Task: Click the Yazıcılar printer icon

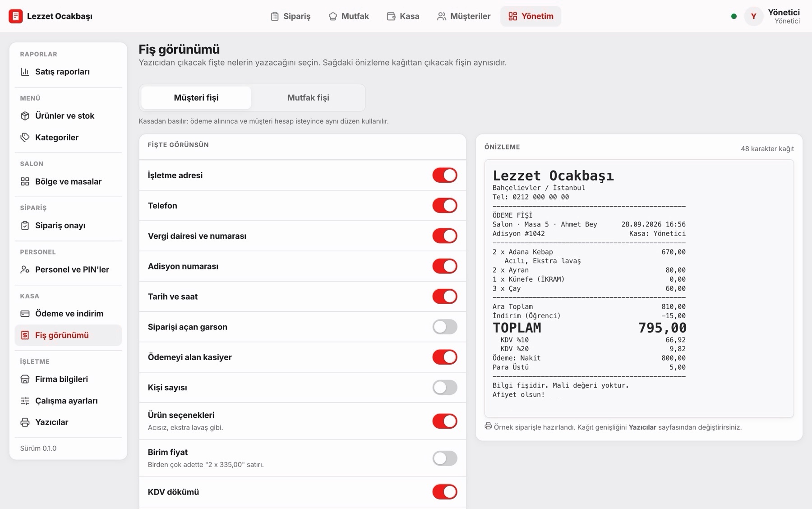Action: click(25, 422)
